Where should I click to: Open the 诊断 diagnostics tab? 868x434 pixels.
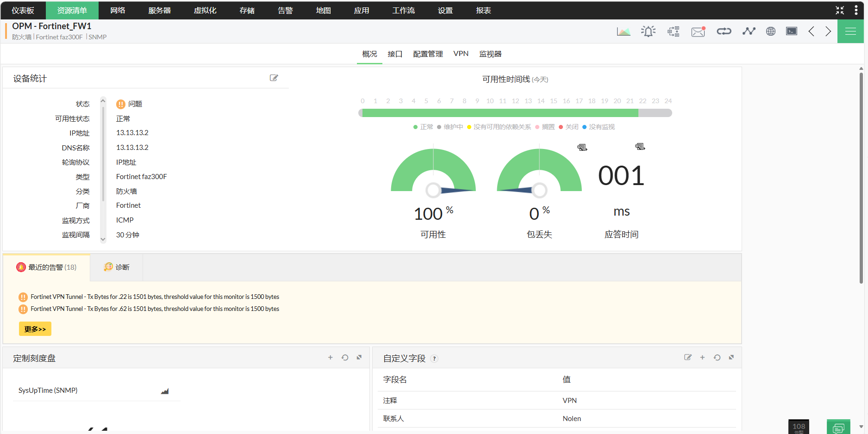pyautogui.click(x=117, y=267)
